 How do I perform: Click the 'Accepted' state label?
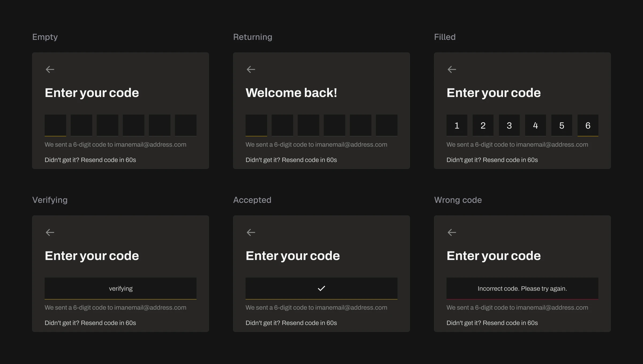click(x=252, y=200)
